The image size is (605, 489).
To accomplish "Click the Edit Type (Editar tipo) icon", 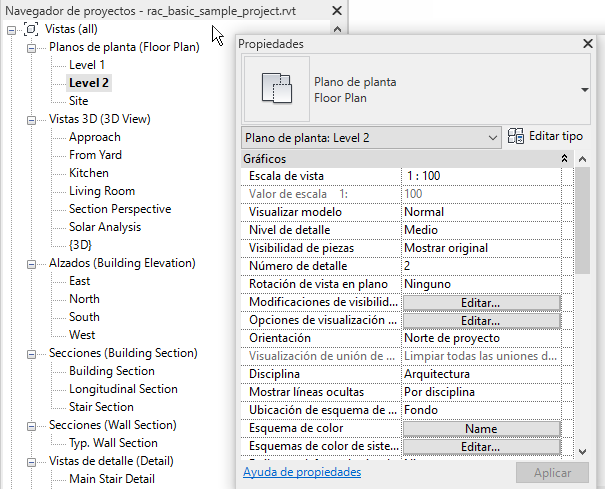I will tap(517, 136).
